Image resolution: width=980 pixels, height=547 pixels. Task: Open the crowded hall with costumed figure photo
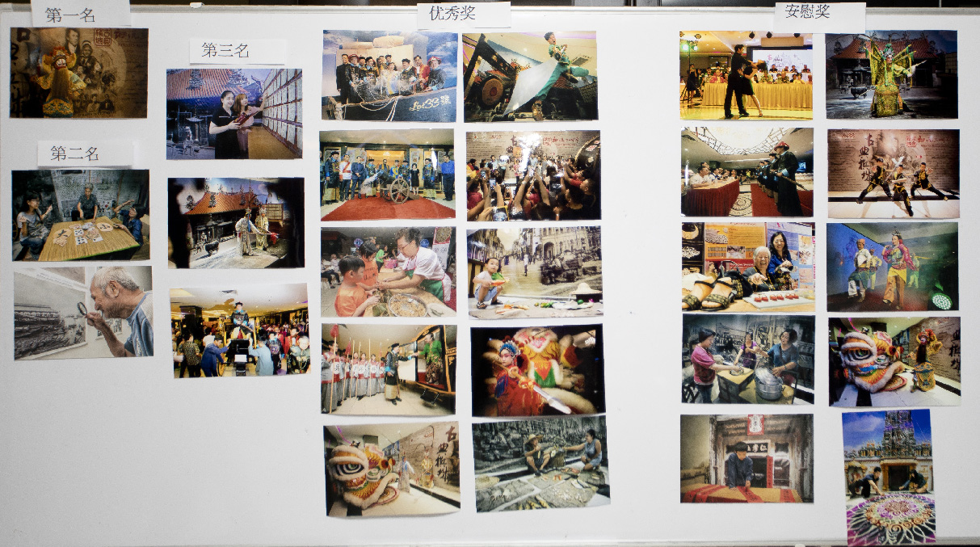tap(240, 330)
